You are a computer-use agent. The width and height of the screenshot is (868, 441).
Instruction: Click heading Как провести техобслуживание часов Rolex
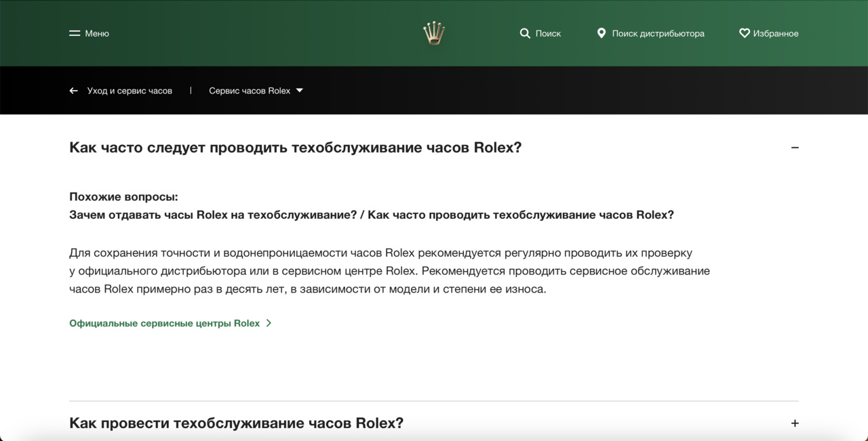[x=236, y=423]
